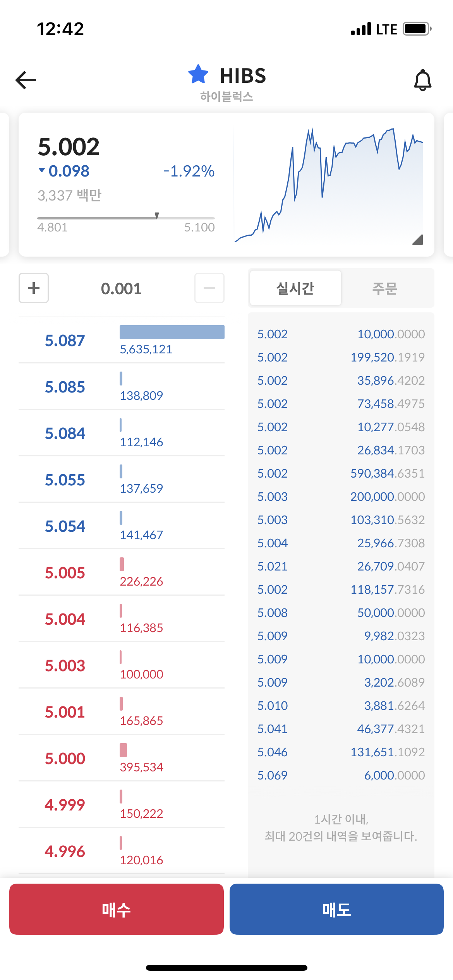The height and width of the screenshot is (980, 453).
Task: Expand the chart via corner triangle
Action: click(418, 240)
